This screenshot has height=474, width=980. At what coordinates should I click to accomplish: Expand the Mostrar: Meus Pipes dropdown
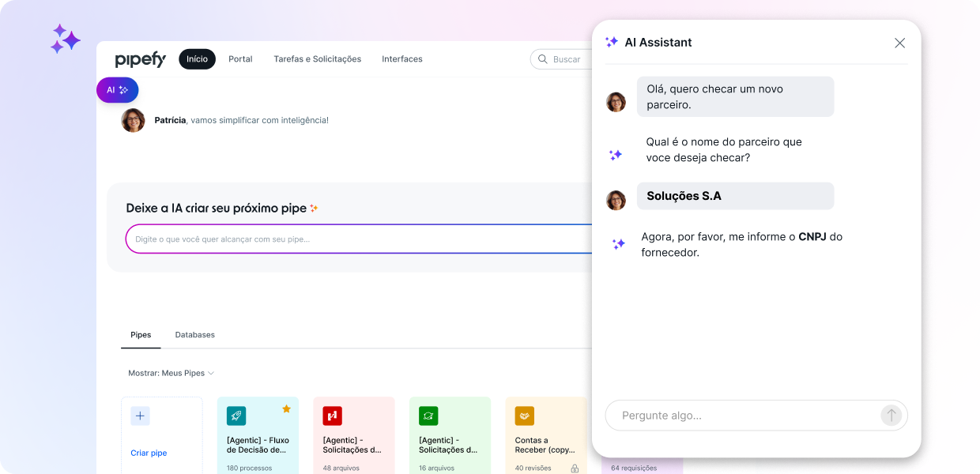tap(171, 373)
